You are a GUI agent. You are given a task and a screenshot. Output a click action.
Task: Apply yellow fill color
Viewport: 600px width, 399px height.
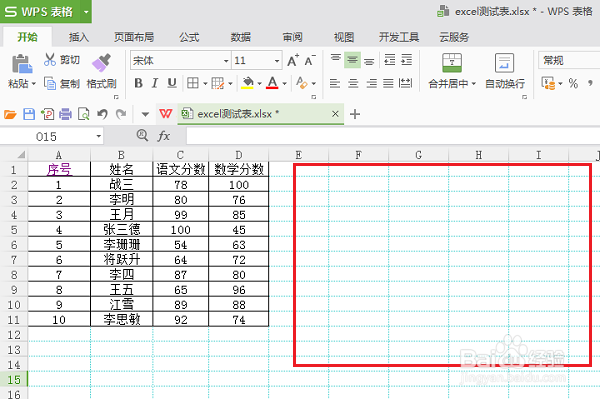(x=248, y=83)
